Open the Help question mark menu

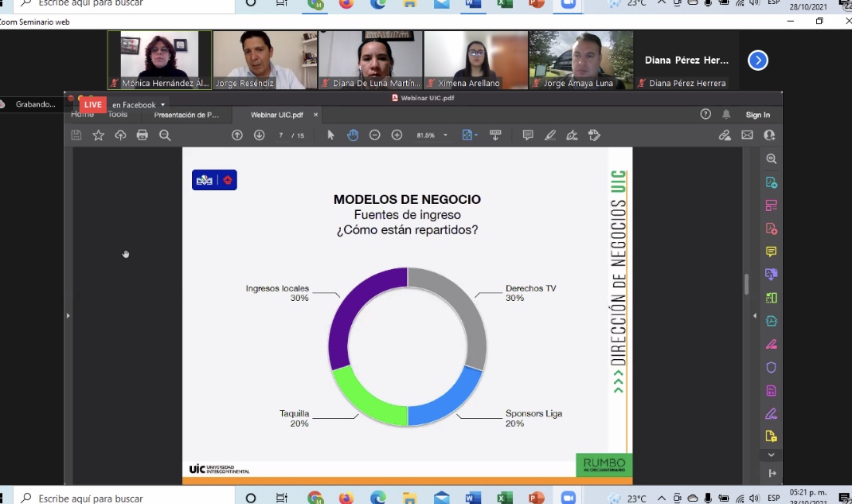(705, 114)
